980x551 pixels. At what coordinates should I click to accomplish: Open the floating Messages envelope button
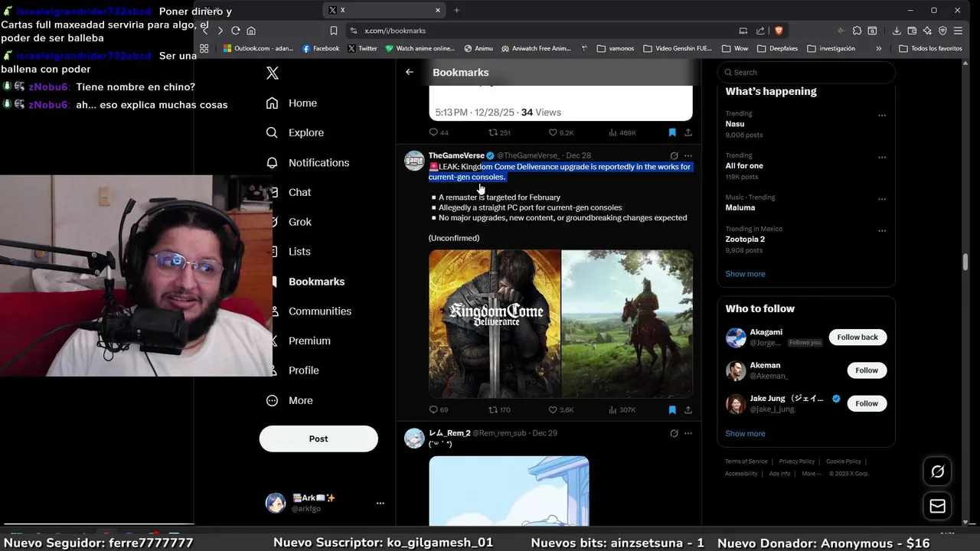pyautogui.click(x=938, y=506)
